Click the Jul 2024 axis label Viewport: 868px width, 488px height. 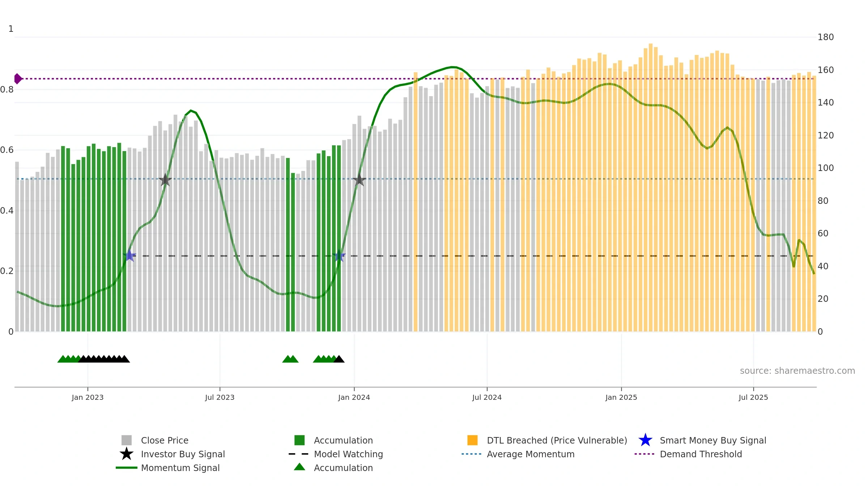487,397
